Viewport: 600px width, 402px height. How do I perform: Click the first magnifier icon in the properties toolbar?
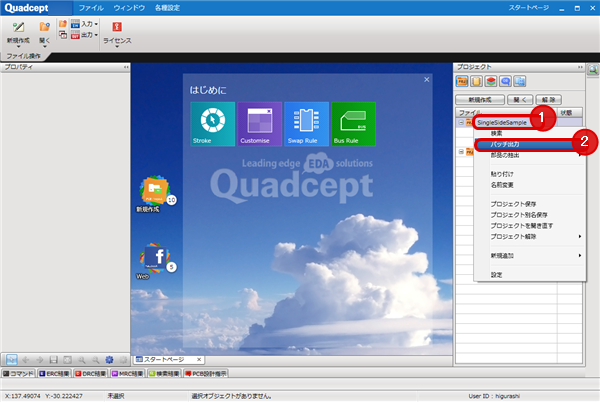(82, 360)
